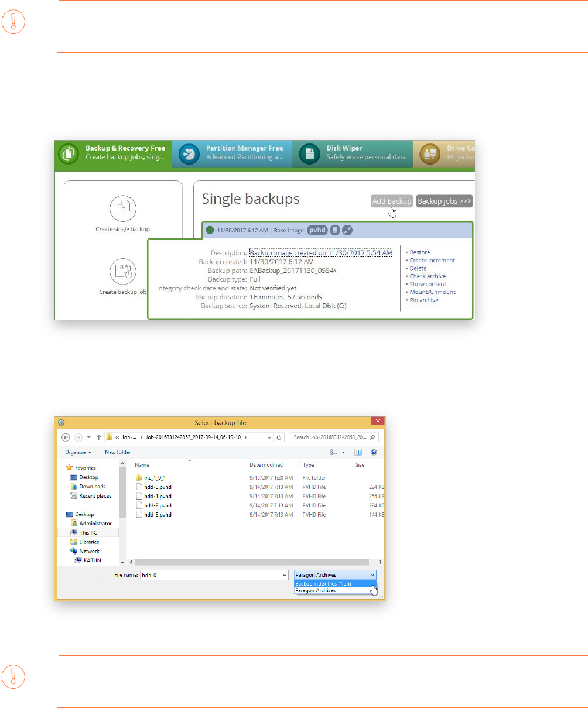Image resolution: width=588 pixels, height=708 pixels.
Task: Click the Create single backup icon
Action: tap(124, 209)
